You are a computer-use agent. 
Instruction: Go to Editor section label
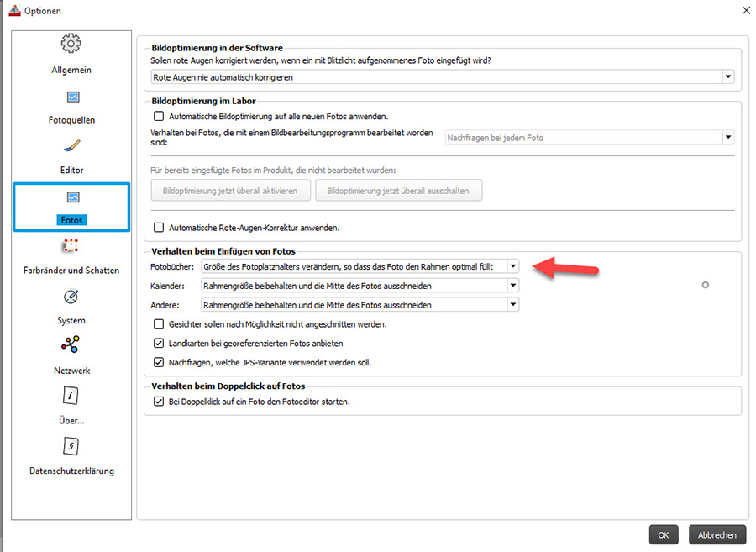tap(72, 171)
